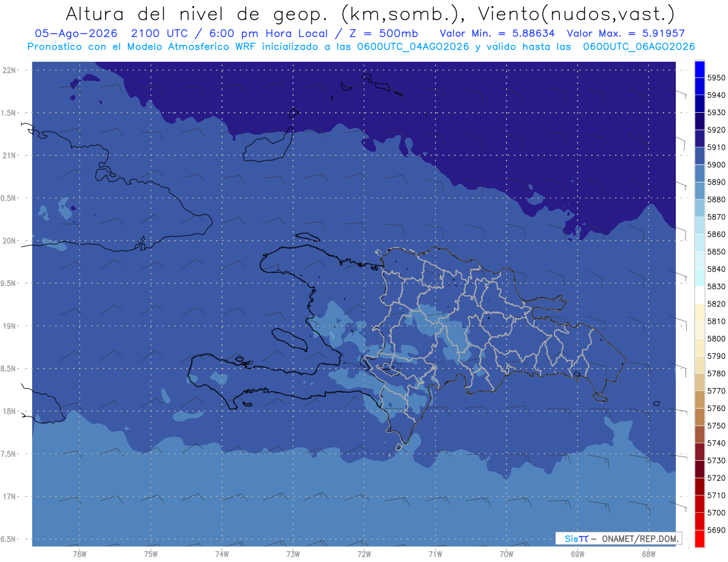Click the 5820 legend value
This screenshot has height=562, width=728.
pyautogui.click(x=716, y=304)
